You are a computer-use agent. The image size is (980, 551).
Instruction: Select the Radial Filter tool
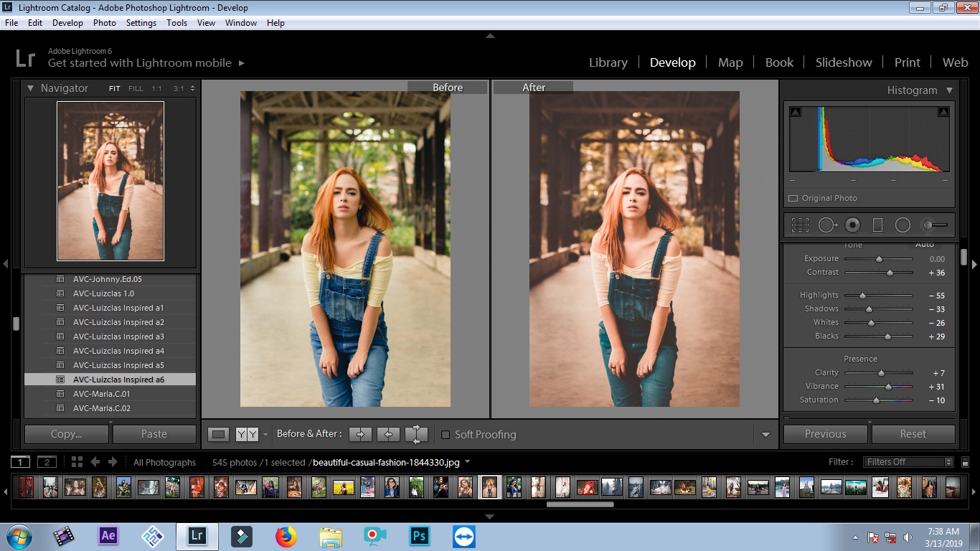click(903, 225)
